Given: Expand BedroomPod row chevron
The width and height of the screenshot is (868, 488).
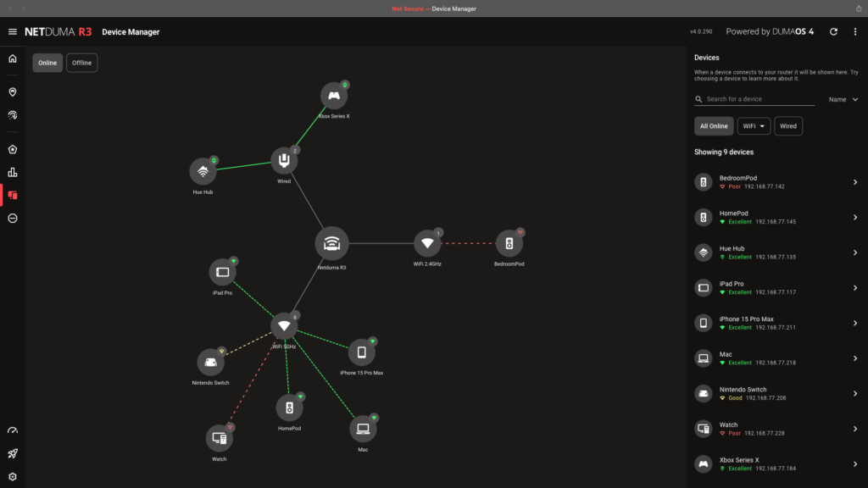Looking at the screenshot, I should click(x=854, y=182).
